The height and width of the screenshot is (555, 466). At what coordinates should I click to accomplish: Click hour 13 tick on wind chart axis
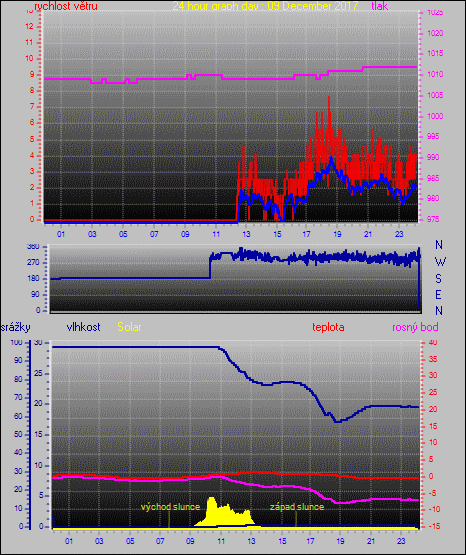246,234
